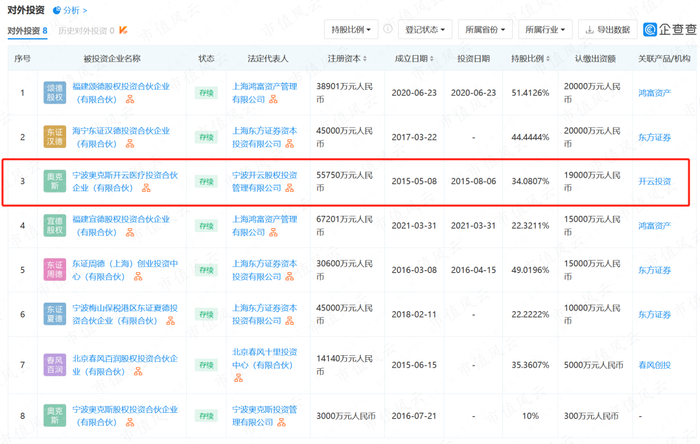Open logo of 东证周德（上海）创业投资中心
Image resolution: width=700 pixels, height=444 pixels.
(55, 270)
